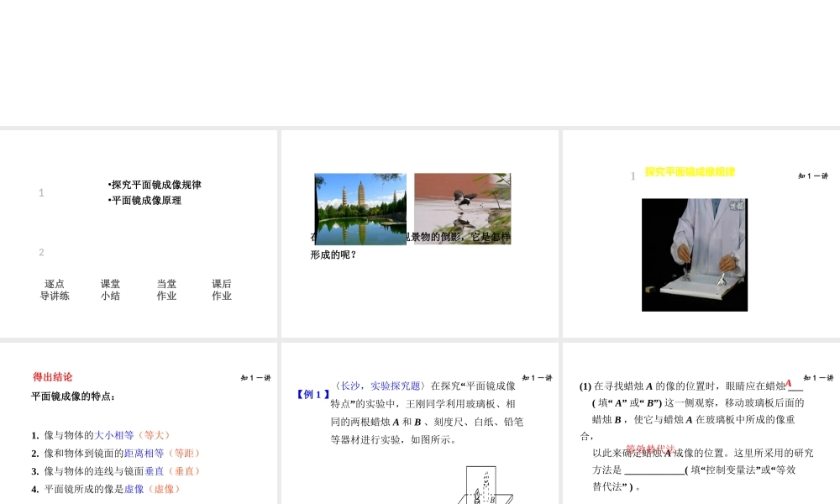Select item 4. 平面镜所成的像是虚像（虚像）
The image size is (840, 504).
click(106, 489)
